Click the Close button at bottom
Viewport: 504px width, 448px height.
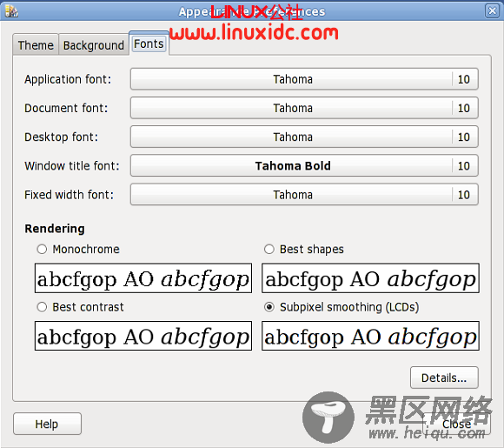coord(456,424)
